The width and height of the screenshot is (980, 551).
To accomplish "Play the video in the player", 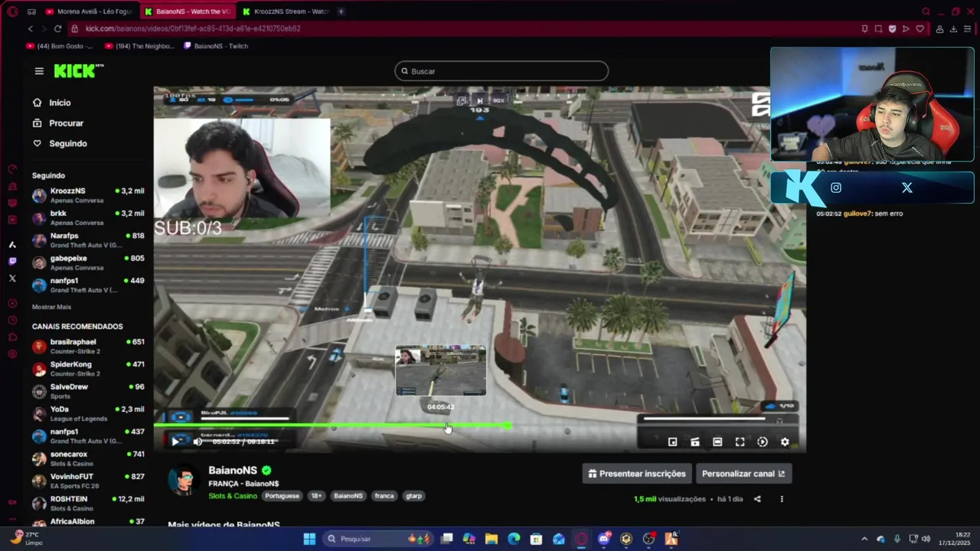I will (175, 442).
